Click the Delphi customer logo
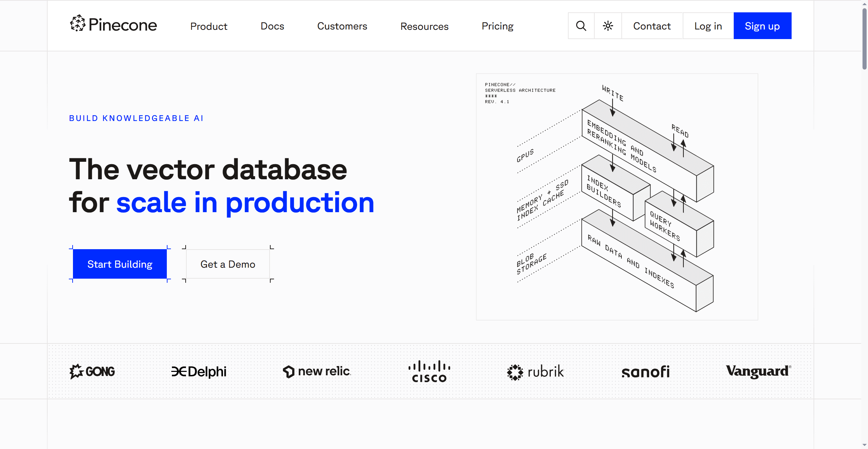Screen dimensions: 868x449 pyautogui.click(x=199, y=371)
